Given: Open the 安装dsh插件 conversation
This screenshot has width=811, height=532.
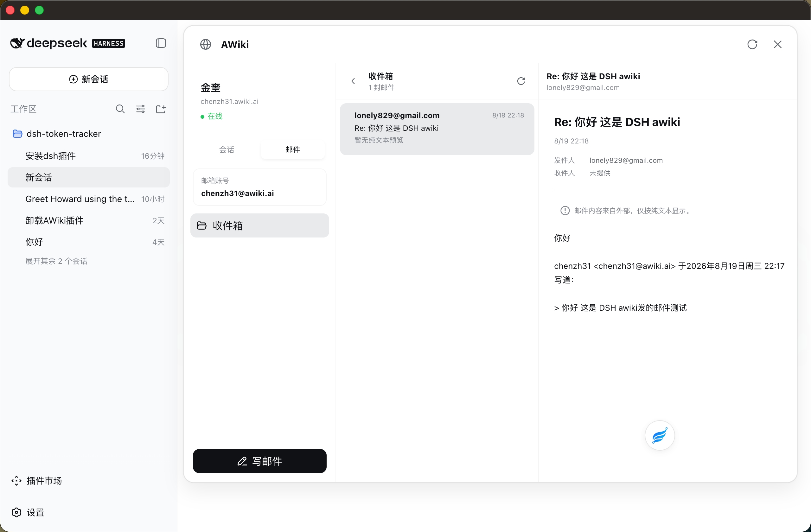Looking at the screenshot, I should pos(89,156).
